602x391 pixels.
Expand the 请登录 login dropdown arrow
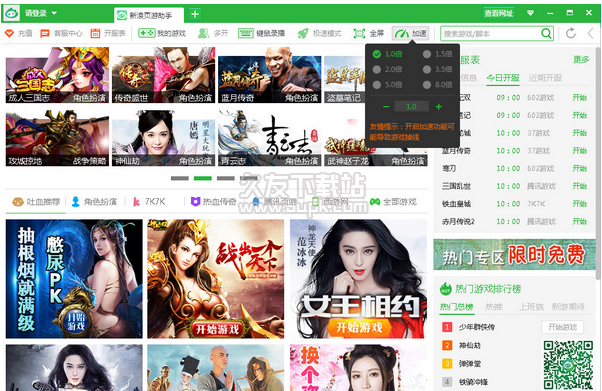(54, 13)
